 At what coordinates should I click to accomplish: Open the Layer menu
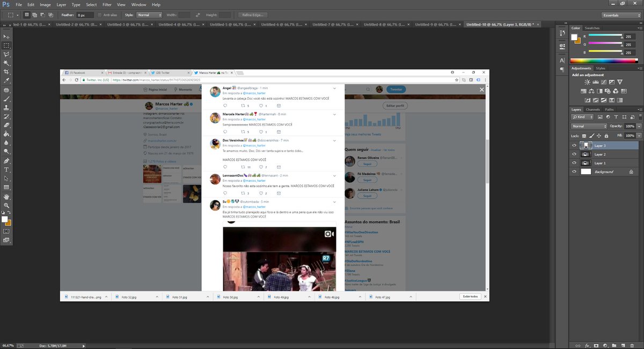pyautogui.click(x=62, y=4)
